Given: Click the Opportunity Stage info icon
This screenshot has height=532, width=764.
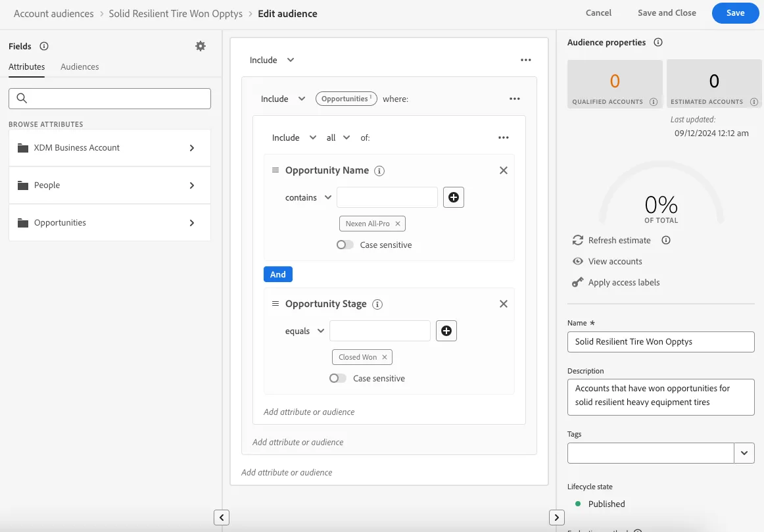Looking at the screenshot, I should point(377,304).
